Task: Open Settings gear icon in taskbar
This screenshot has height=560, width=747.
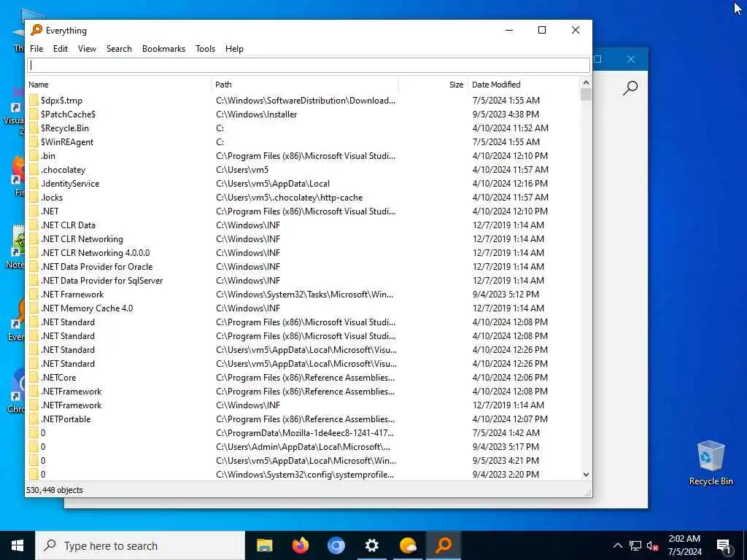Action: (371, 545)
